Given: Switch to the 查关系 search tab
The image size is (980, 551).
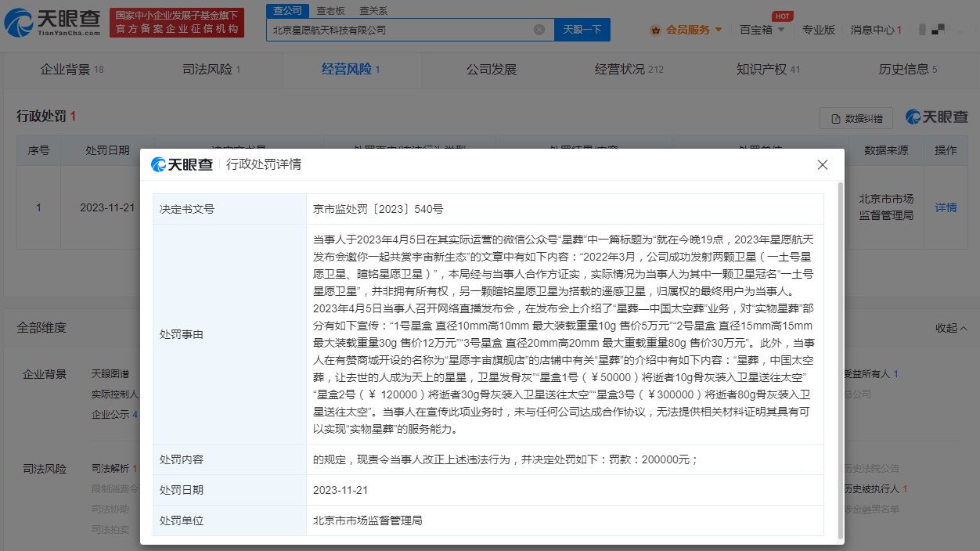Looking at the screenshot, I should coord(373,11).
